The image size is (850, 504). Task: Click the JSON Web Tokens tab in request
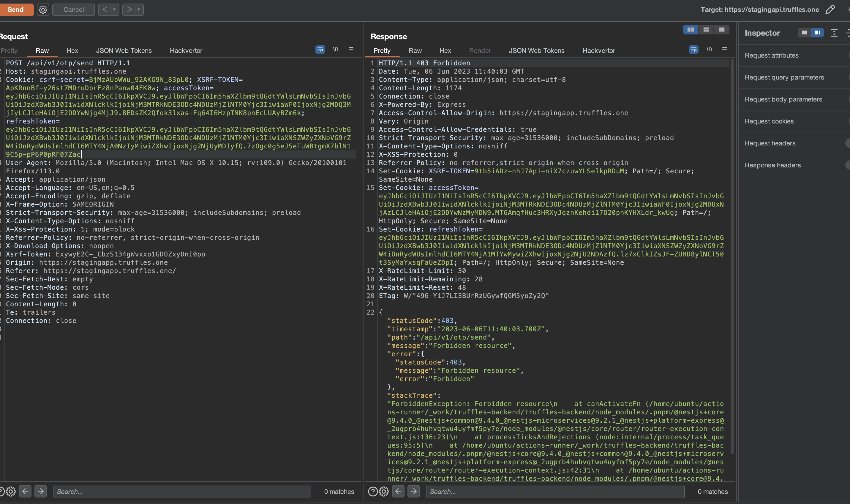(x=123, y=50)
